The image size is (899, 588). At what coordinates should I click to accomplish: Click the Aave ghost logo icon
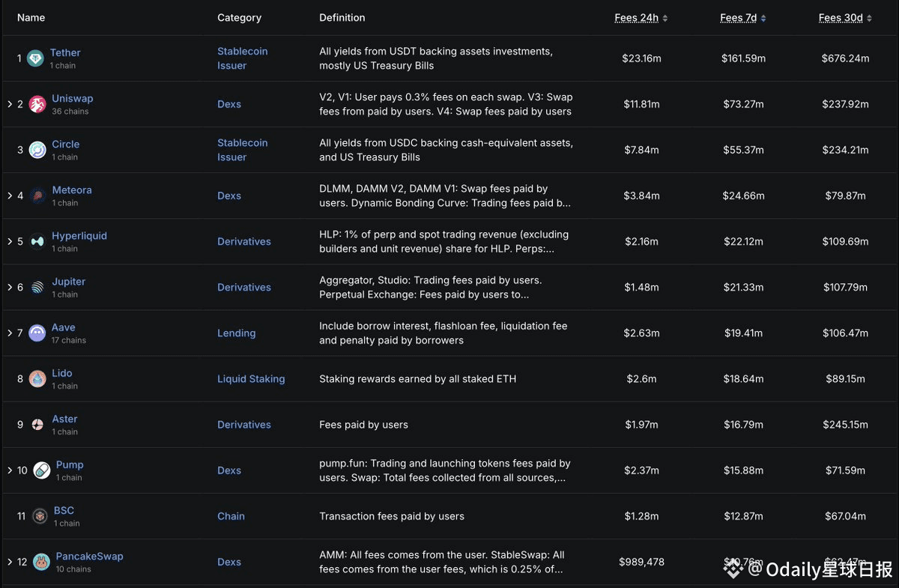(37, 333)
